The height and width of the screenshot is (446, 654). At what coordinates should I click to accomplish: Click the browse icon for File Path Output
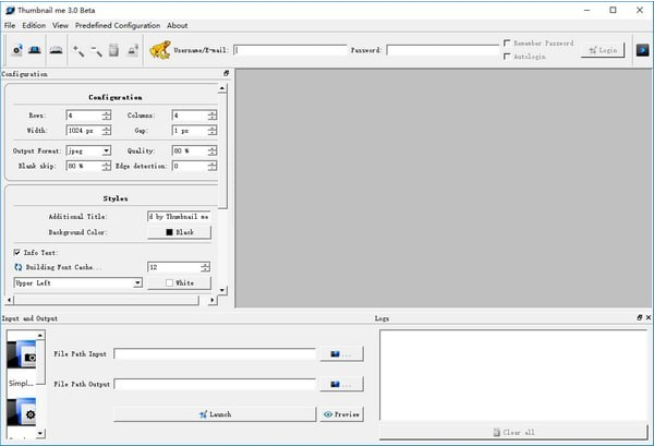click(341, 384)
